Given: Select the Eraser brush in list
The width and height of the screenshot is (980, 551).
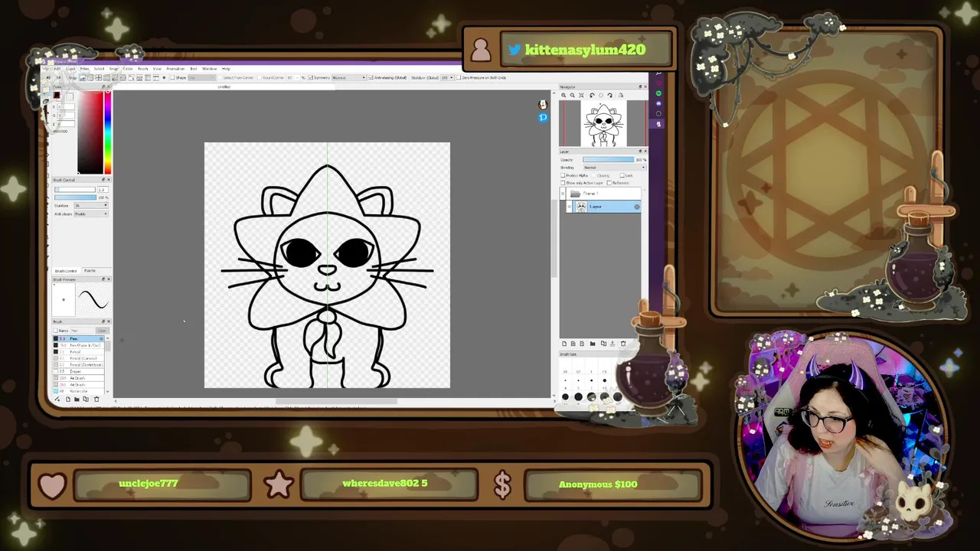Looking at the screenshot, I should point(78,371).
